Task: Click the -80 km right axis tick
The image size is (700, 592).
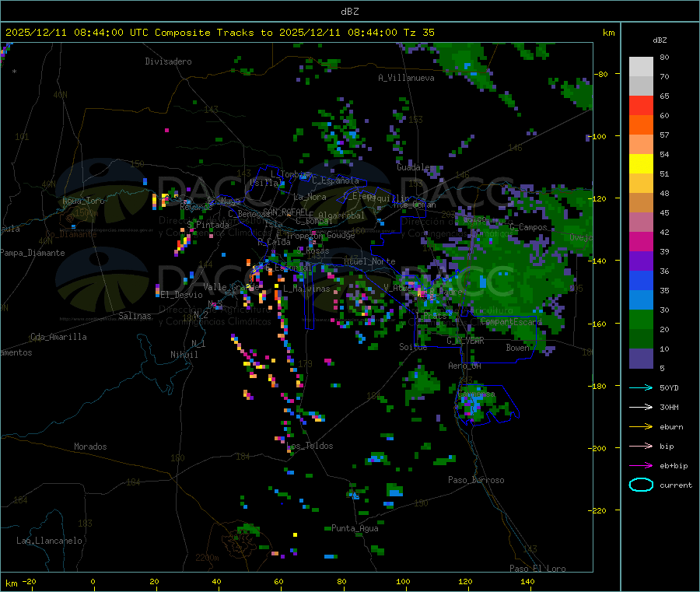Action: pyautogui.click(x=601, y=74)
